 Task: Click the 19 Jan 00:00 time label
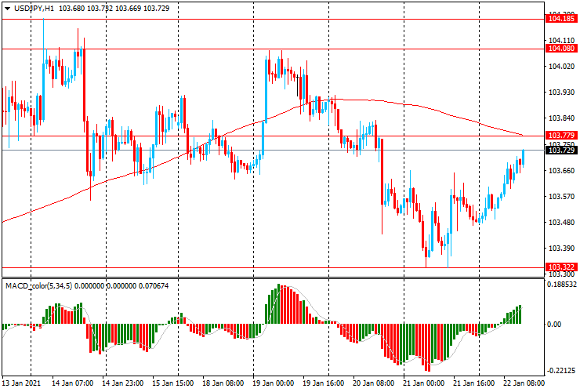coord(274,383)
